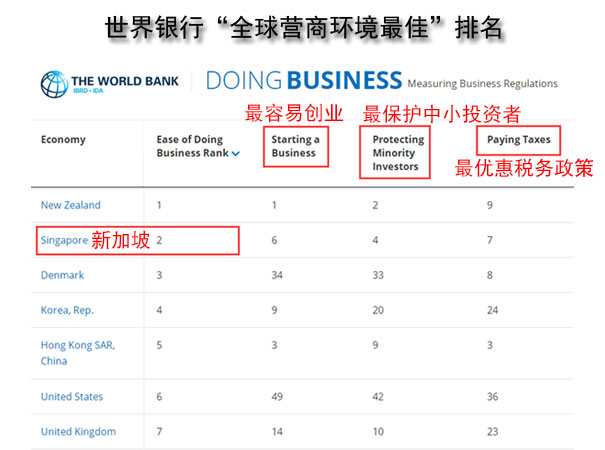The width and height of the screenshot is (605, 450).
Task: Open the Denmark economy link
Action: pos(62,275)
